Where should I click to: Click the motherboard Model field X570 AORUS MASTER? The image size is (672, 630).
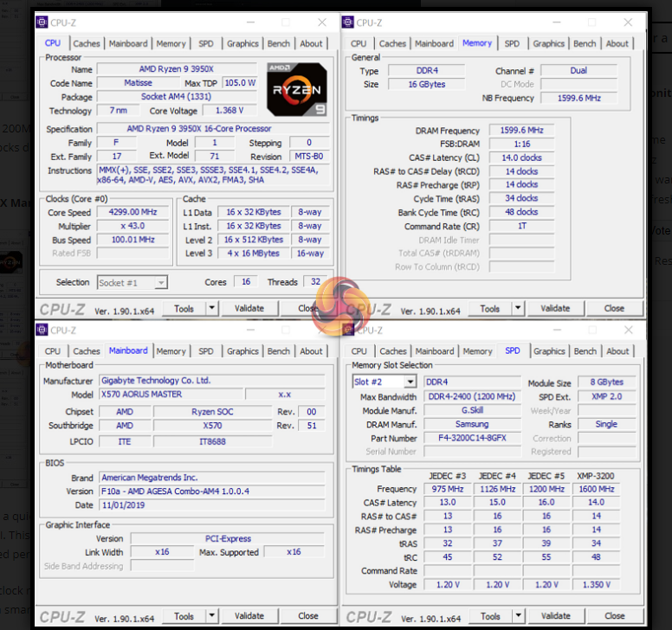tap(171, 394)
